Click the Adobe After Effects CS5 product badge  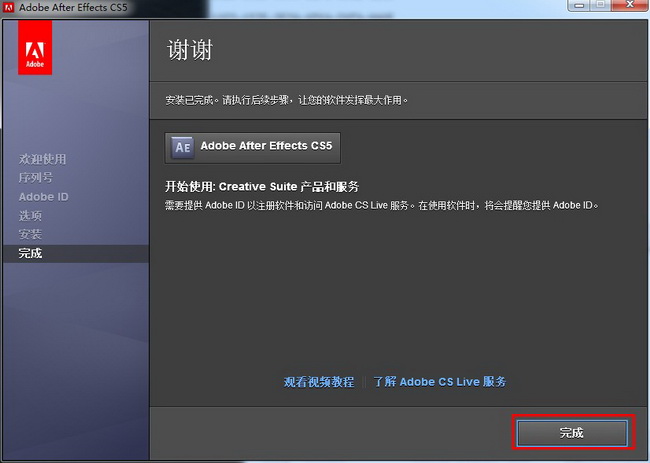tap(252, 148)
